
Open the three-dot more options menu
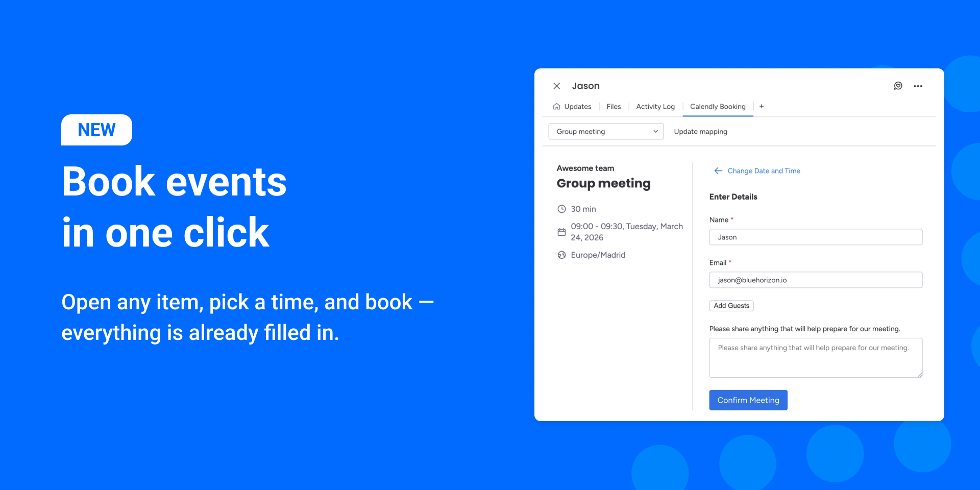[918, 86]
